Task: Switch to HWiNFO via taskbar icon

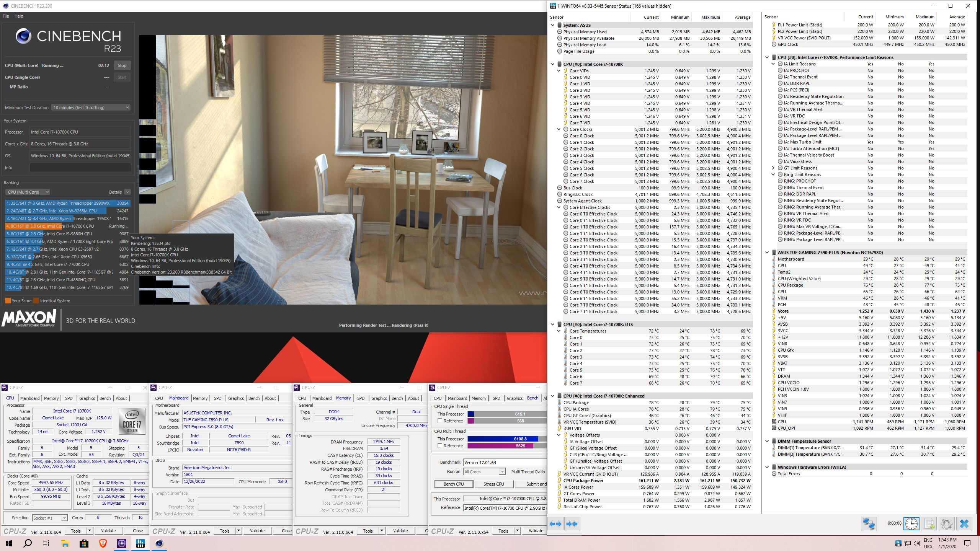Action: (x=140, y=543)
